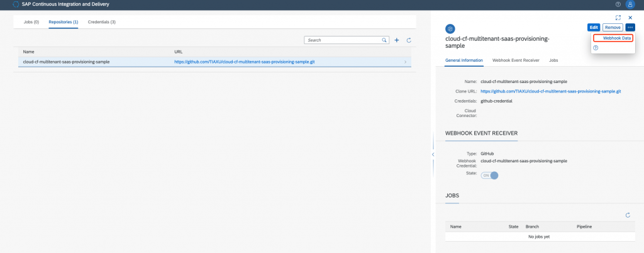
Task: Open the help icon in top bar
Action: click(618, 4)
